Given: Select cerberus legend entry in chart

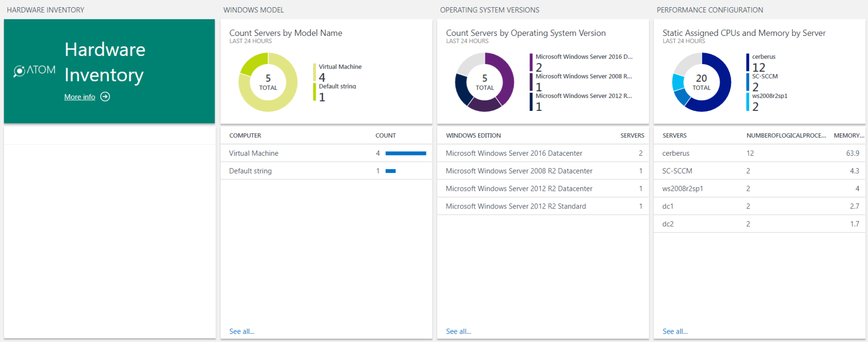Looking at the screenshot, I should pyautogui.click(x=764, y=63).
